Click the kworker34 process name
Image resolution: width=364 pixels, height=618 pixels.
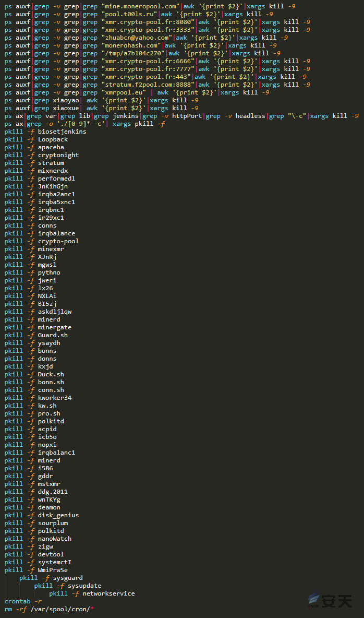click(x=55, y=398)
